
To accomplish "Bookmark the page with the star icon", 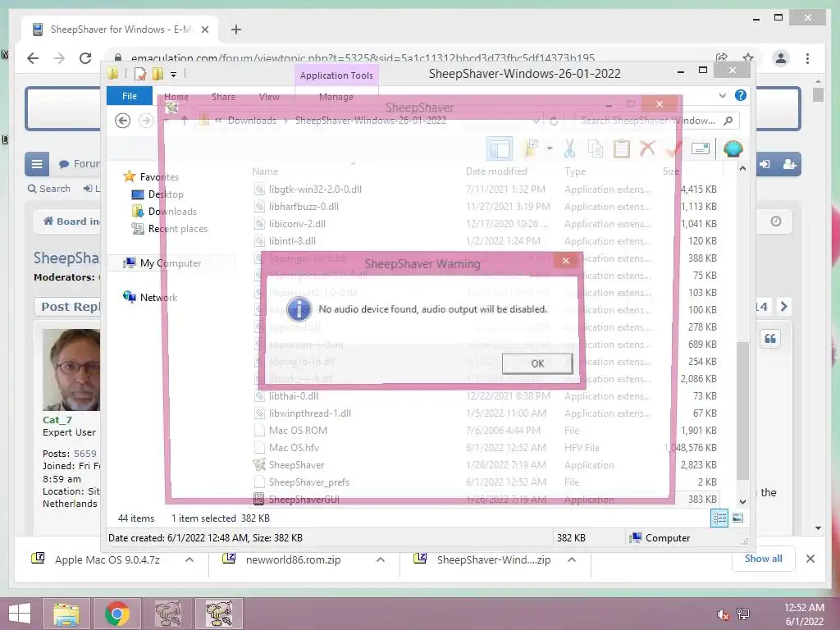I will [x=748, y=58].
